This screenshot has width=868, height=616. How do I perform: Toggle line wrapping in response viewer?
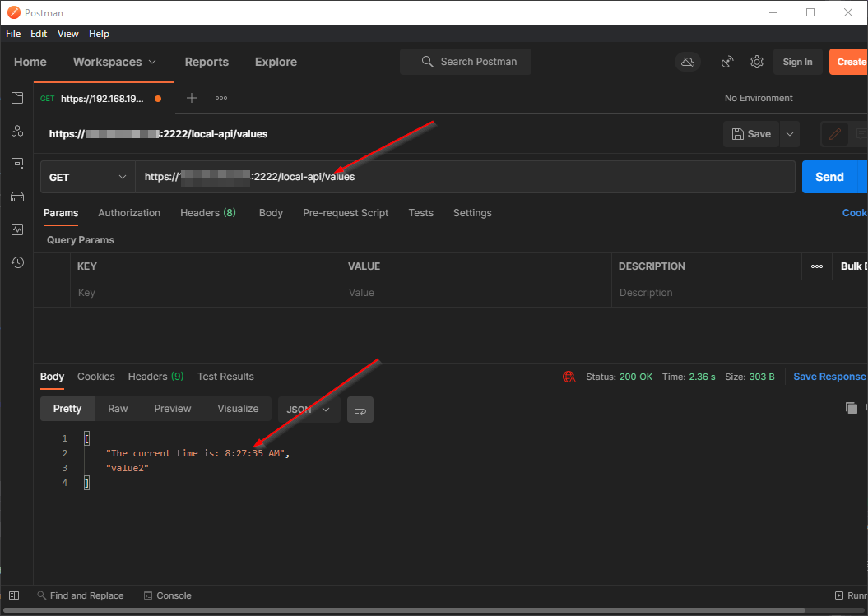[x=360, y=409]
